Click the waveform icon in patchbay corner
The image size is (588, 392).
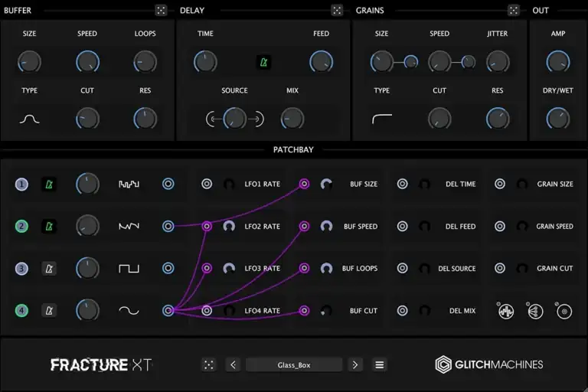point(506,312)
